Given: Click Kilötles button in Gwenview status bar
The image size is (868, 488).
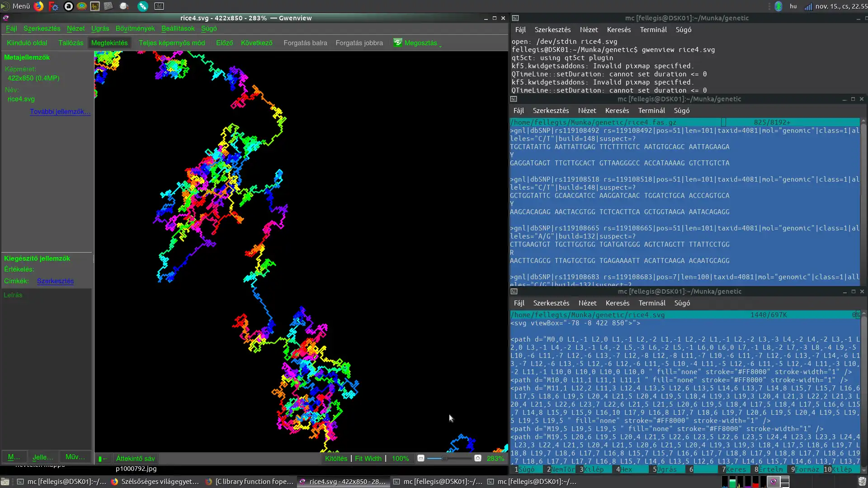Looking at the screenshot, I should pyautogui.click(x=335, y=458).
